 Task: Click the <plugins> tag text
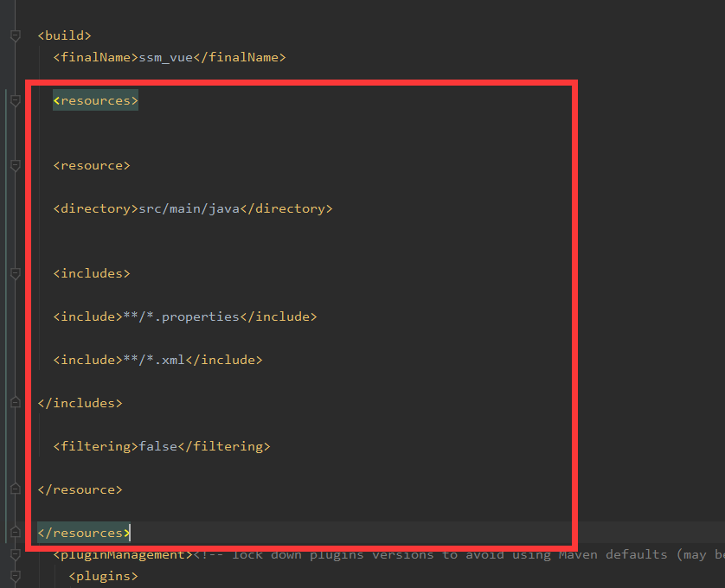click(x=103, y=576)
